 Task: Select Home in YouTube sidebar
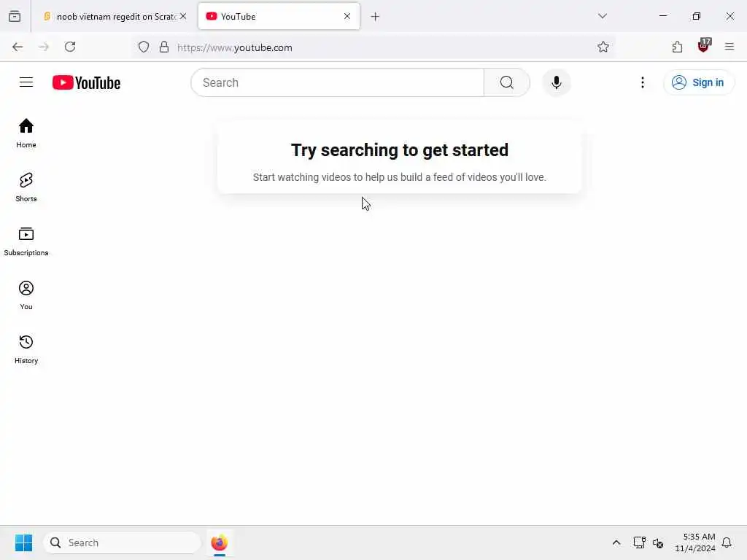click(x=26, y=133)
